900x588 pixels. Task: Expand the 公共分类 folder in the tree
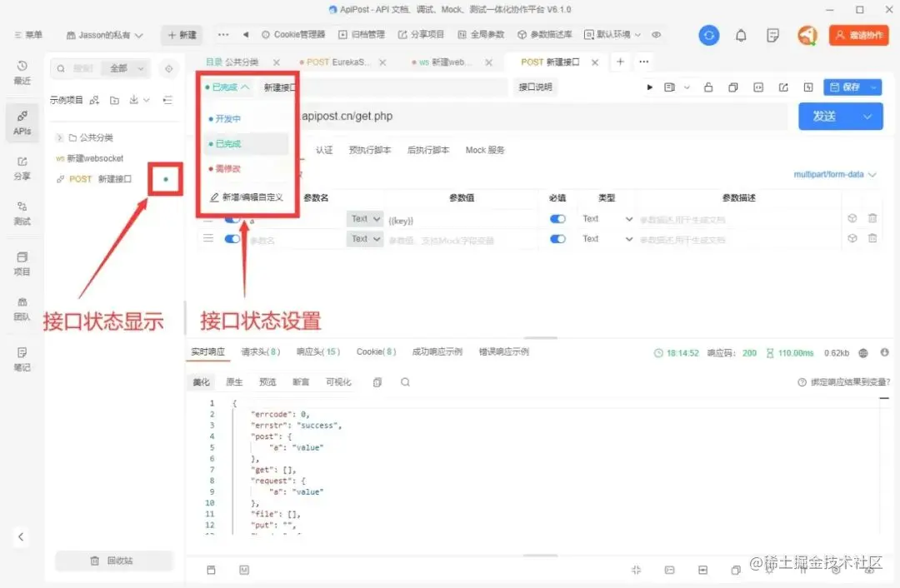tap(58, 138)
